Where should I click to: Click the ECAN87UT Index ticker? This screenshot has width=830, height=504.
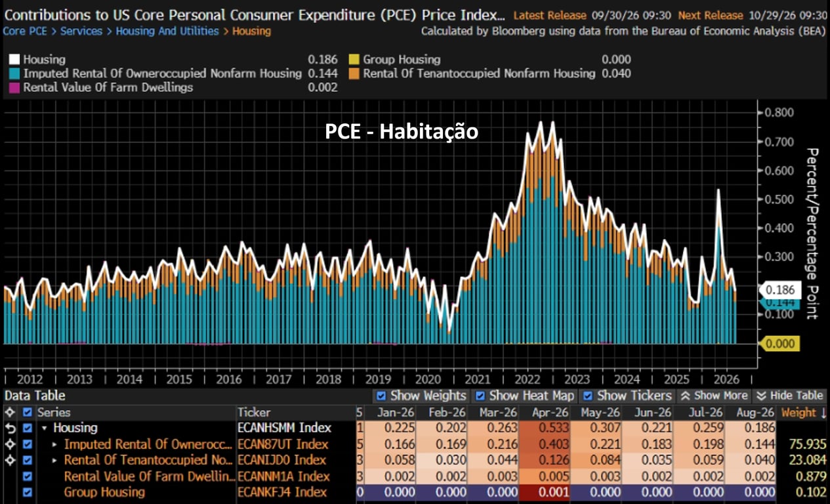pyautogui.click(x=283, y=444)
